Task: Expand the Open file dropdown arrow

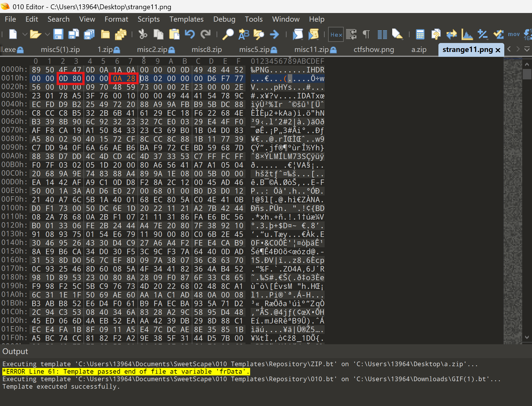Action: point(48,35)
